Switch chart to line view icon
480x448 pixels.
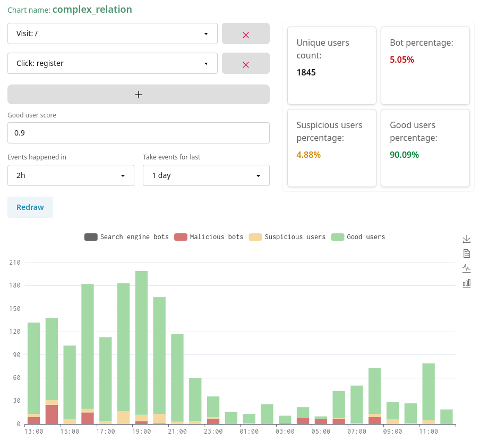[x=467, y=268]
